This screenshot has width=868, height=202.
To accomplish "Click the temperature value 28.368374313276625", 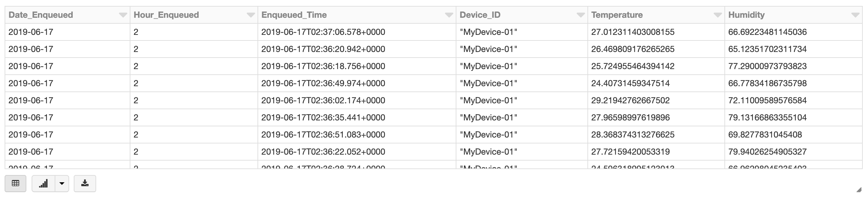I will point(633,135).
